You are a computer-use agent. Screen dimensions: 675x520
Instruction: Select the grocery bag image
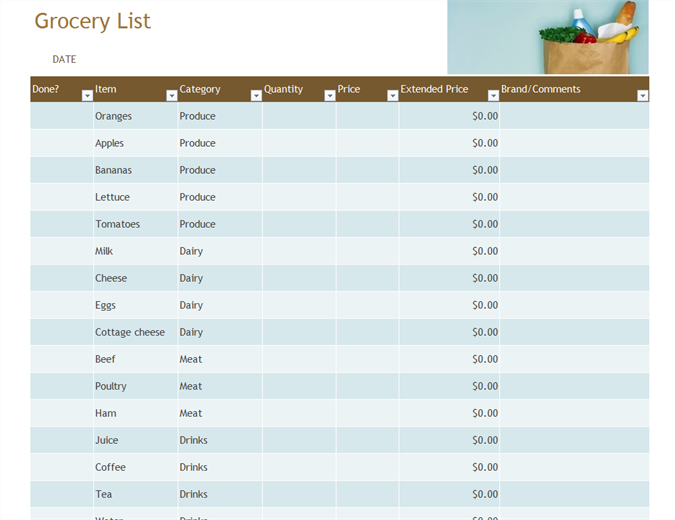click(x=547, y=37)
